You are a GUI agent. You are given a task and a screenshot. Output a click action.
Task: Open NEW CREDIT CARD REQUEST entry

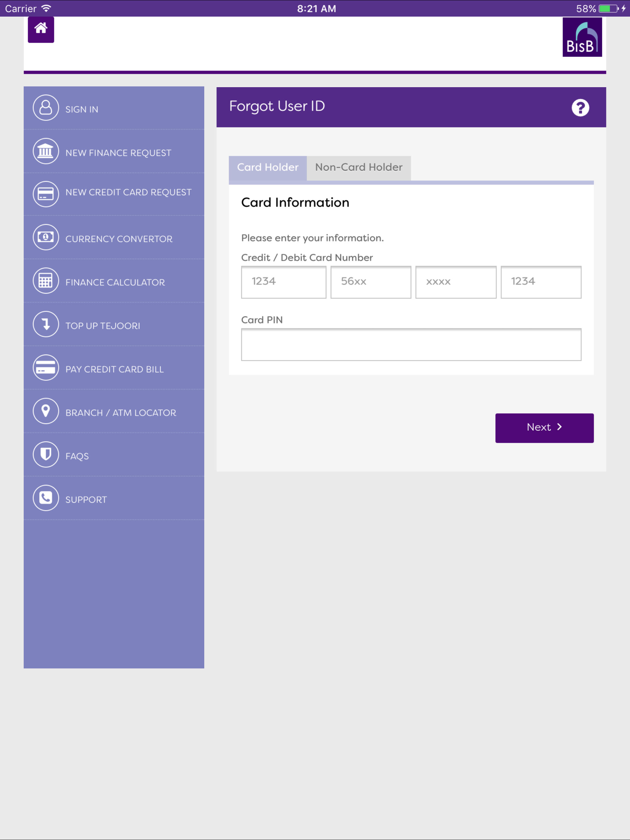coord(114,194)
